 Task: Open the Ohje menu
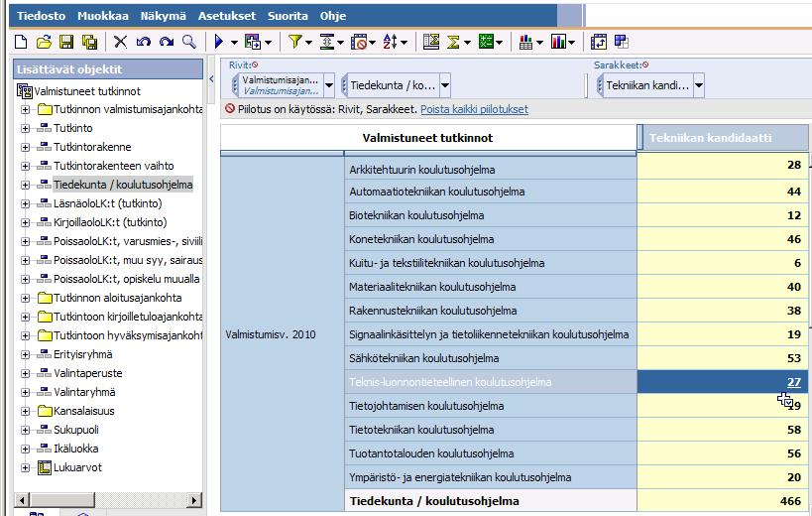tap(333, 16)
